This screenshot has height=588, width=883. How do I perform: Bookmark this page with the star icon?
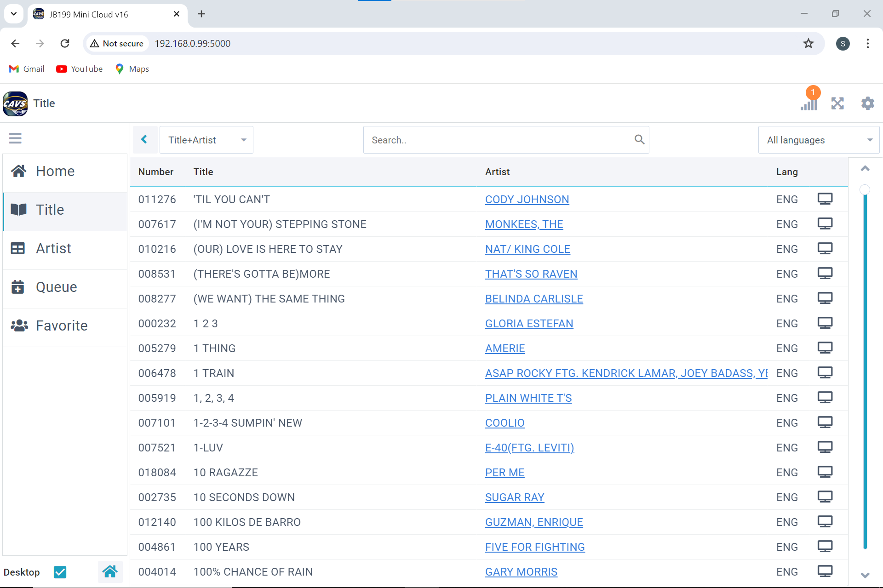(x=808, y=44)
